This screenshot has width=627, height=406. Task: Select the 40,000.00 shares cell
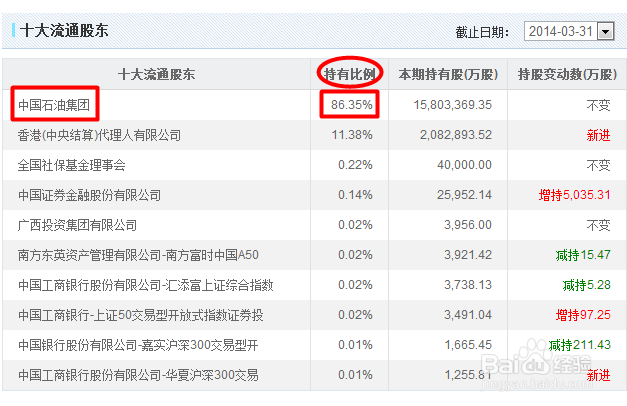pos(464,165)
